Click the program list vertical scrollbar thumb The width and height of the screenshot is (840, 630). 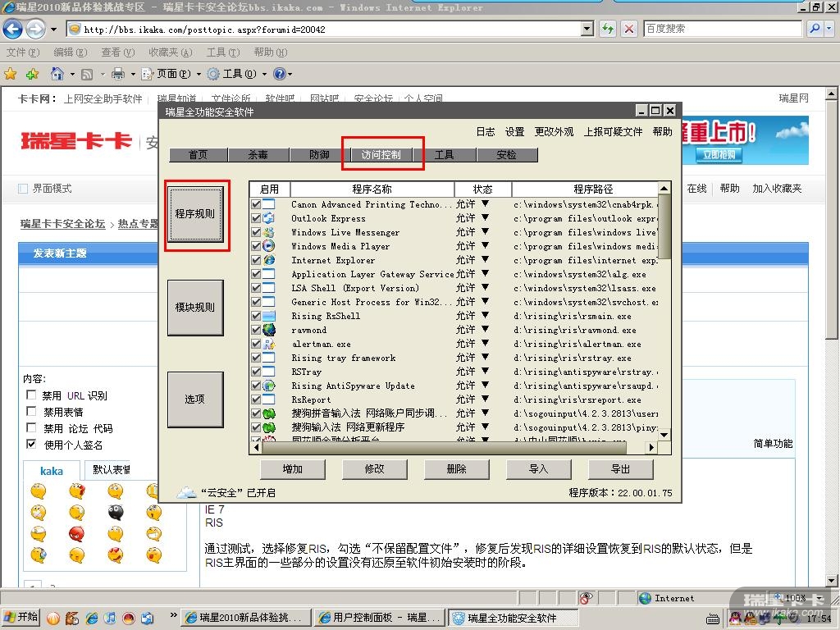pos(664,226)
